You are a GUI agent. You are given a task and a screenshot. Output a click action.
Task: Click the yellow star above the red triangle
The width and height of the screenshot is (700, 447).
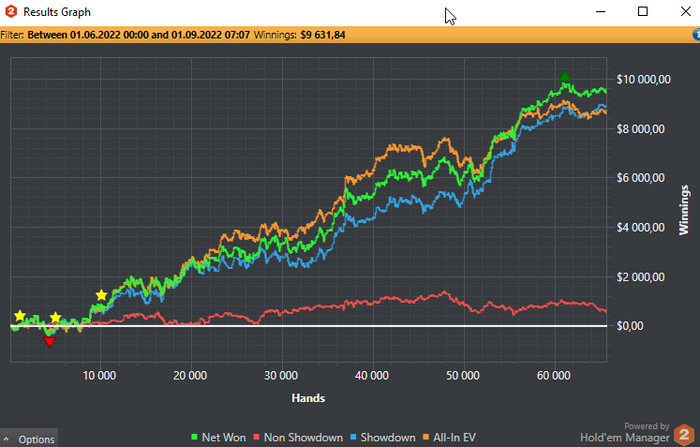[x=55, y=317]
